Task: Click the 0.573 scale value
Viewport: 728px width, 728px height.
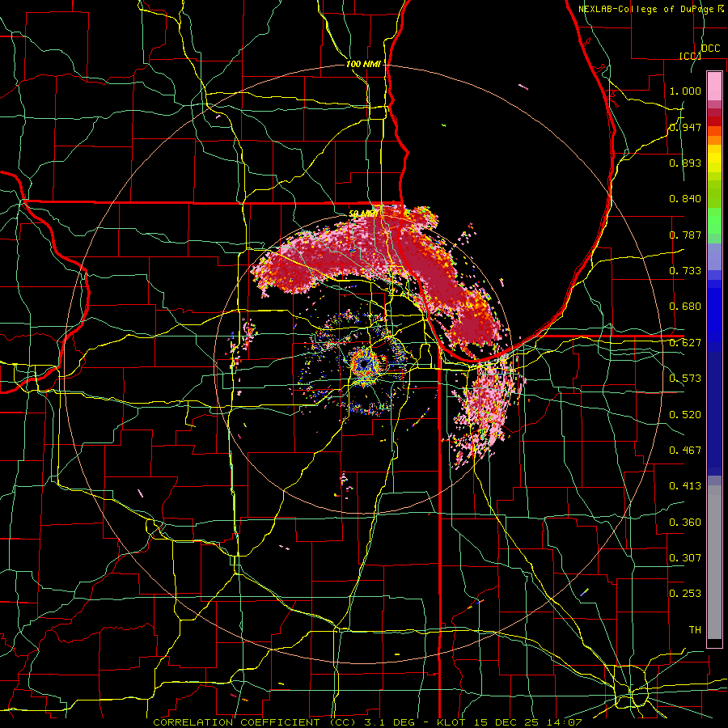Action: [x=685, y=379]
